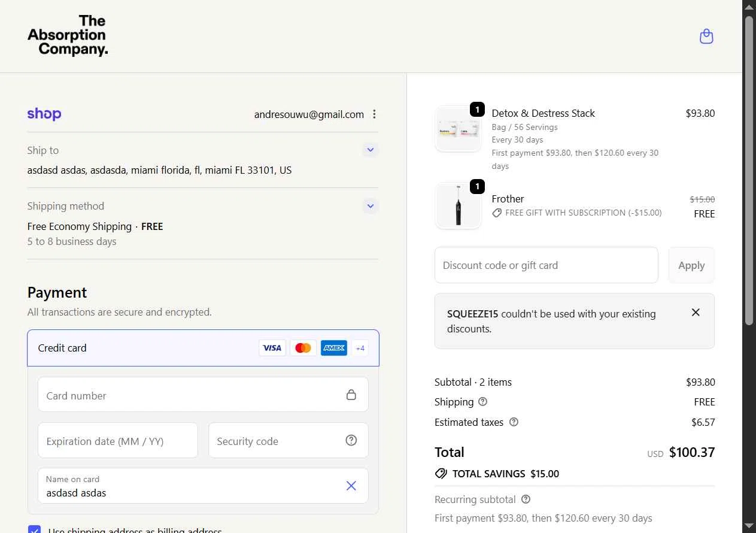Click the free gift discount tag icon
Screen dimensions: 756x533
[497, 213]
